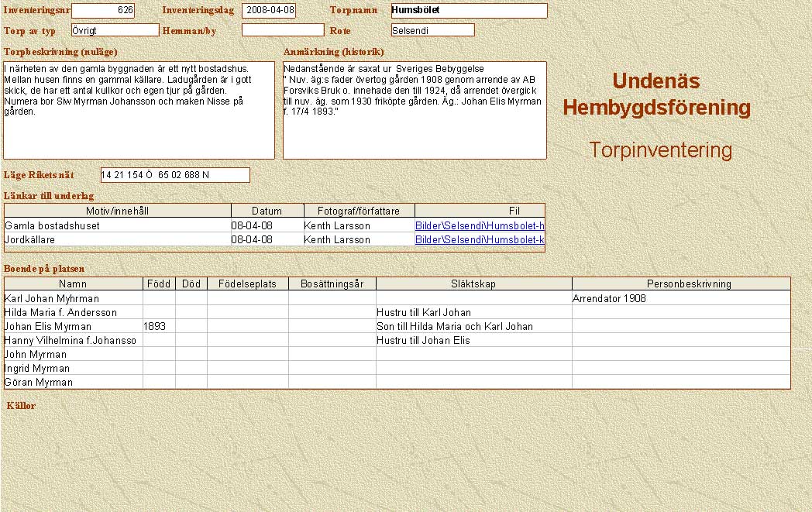
Task: Open the Humsbolet-k file link for Jordkällare
Action: click(480, 240)
